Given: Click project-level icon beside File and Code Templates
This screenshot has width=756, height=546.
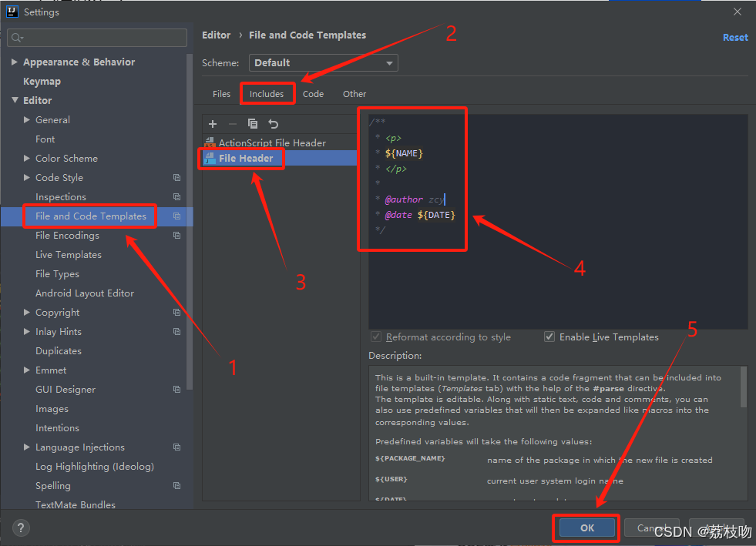Looking at the screenshot, I should click(177, 216).
